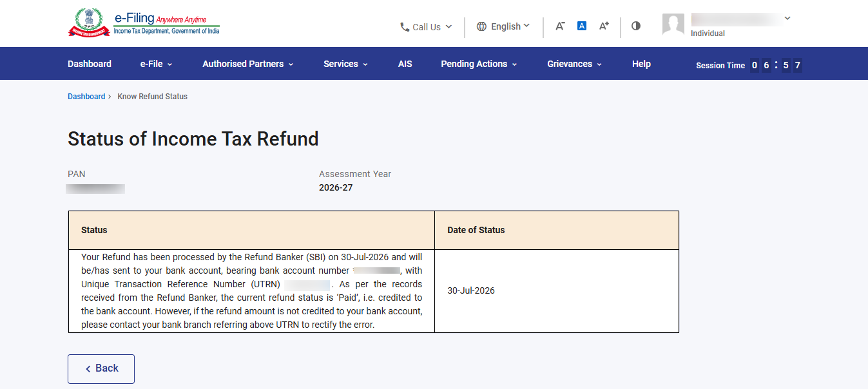Click the Dashboard breadcrumb link
Viewport: 868px width, 389px height.
(86, 97)
